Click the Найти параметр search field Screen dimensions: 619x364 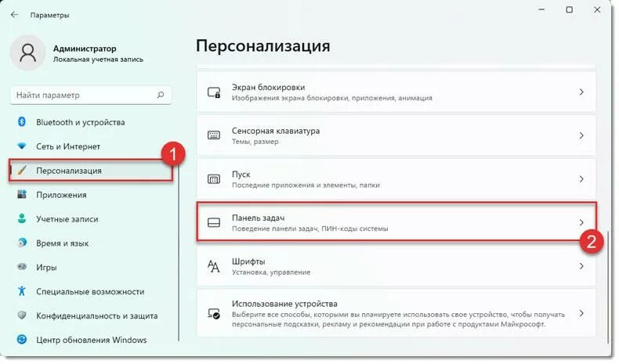tap(91, 95)
